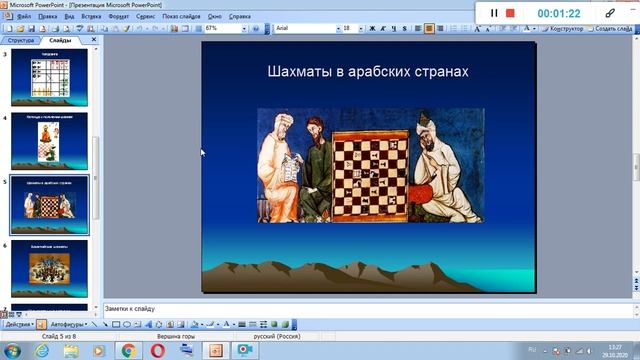
Task: Click the Конструктор design button
Action: coord(562,29)
